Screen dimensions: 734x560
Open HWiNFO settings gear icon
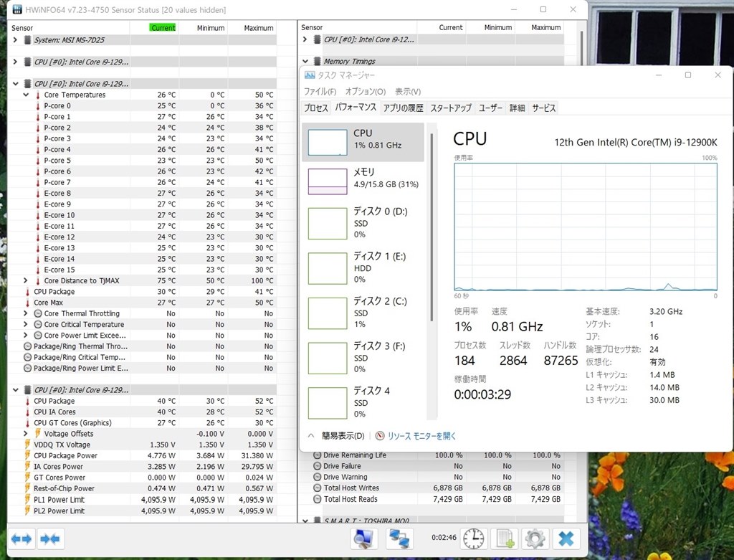535,539
